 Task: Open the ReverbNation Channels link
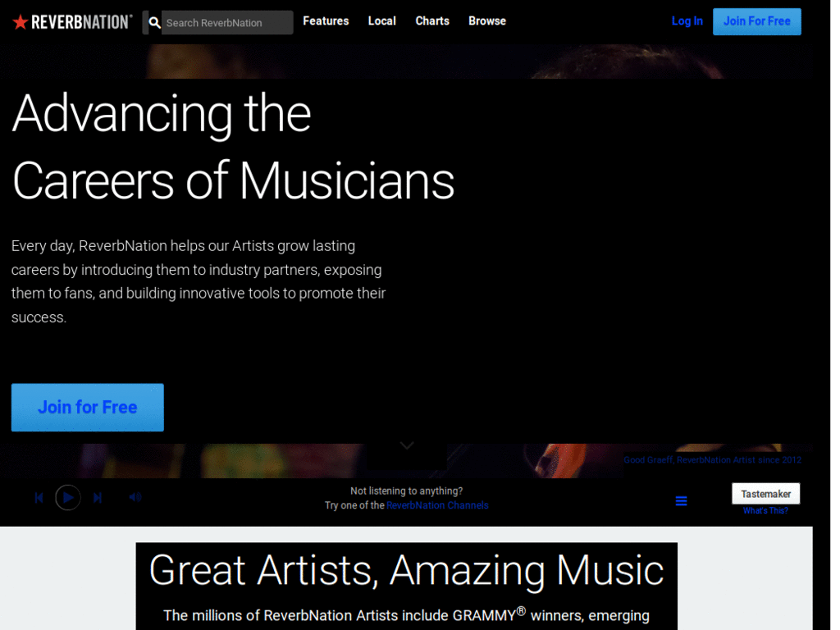click(x=437, y=505)
